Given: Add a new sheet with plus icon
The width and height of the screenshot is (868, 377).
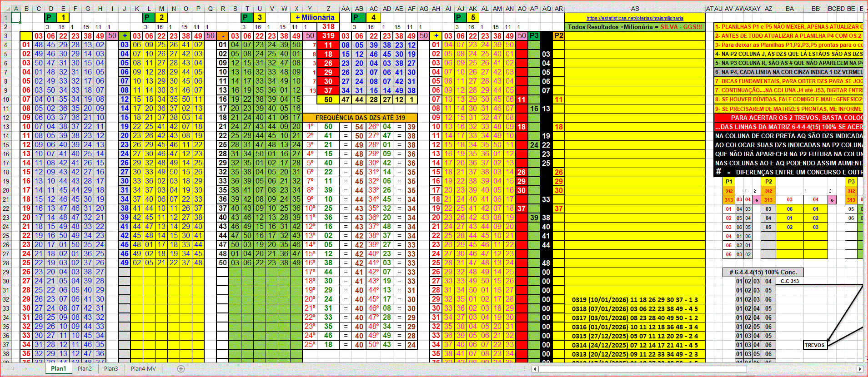Looking at the screenshot, I should point(181,369).
